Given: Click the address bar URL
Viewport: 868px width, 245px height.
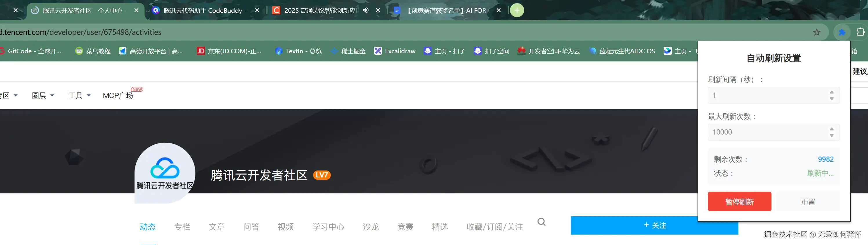Looking at the screenshot, I should (x=81, y=32).
